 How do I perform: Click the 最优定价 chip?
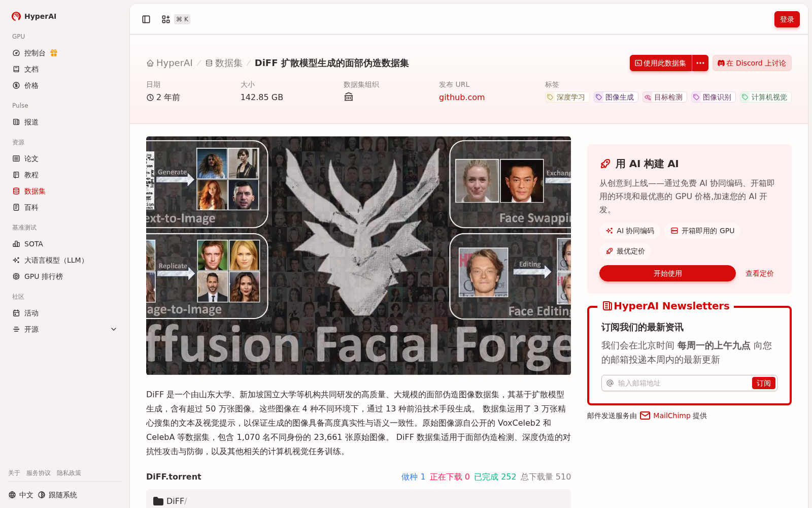click(625, 251)
